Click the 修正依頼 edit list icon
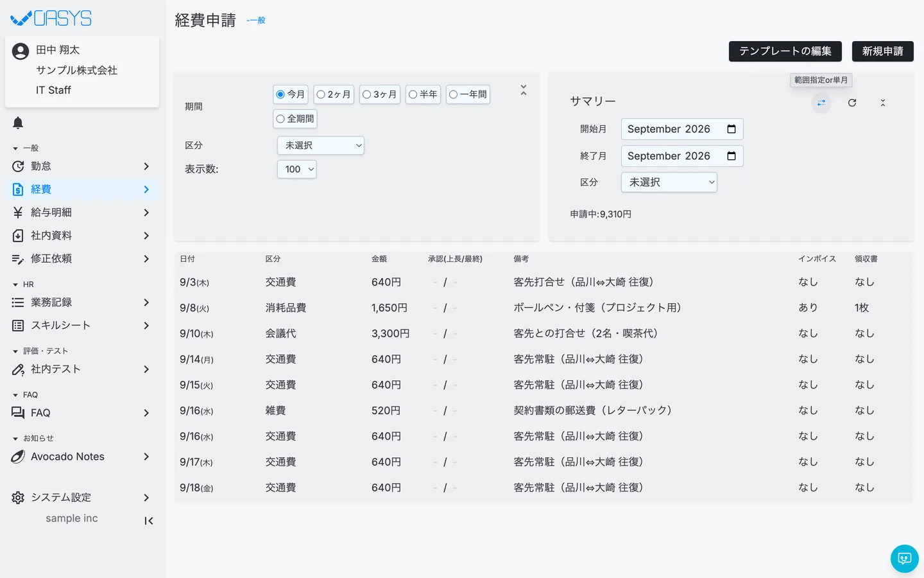 [18, 259]
